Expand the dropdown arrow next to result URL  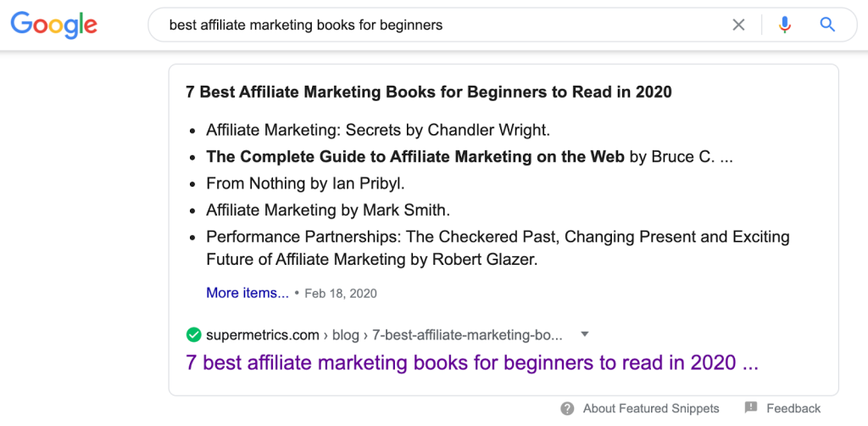click(585, 334)
